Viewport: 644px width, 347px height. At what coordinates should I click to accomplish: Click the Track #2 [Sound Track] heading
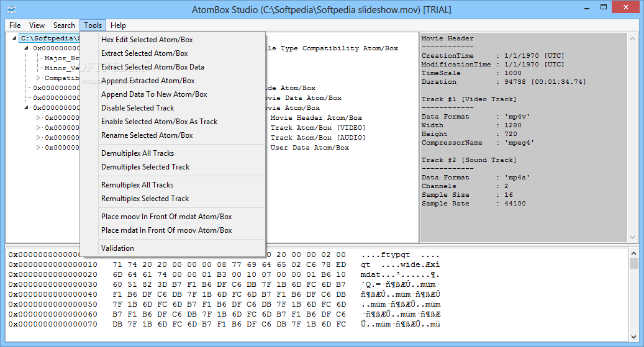coord(469,160)
